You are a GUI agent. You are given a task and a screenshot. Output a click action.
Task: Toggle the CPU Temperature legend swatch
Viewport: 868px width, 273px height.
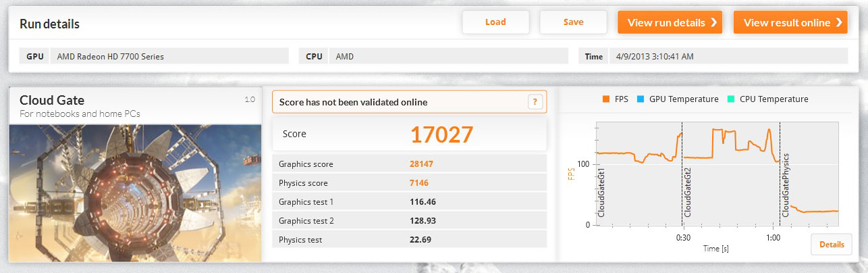click(730, 99)
